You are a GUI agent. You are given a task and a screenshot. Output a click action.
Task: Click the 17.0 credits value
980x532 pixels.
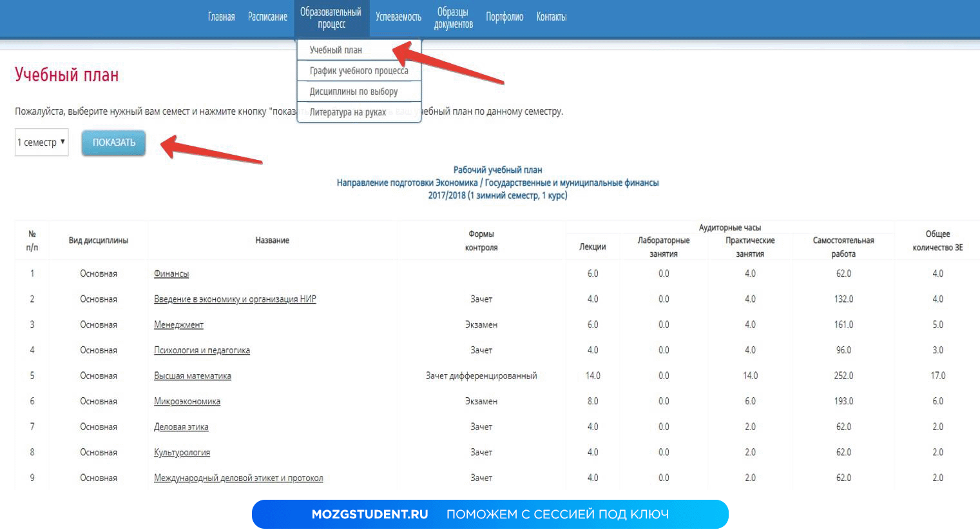[937, 376]
